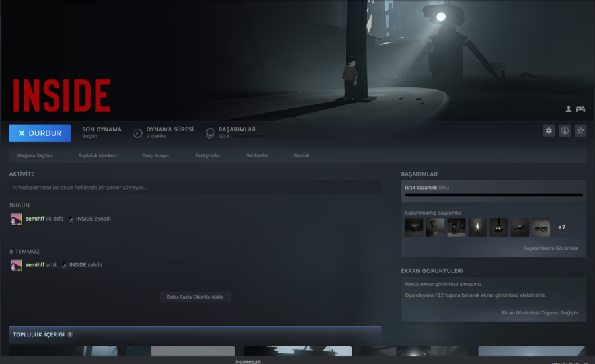Image resolution: width=595 pixels, height=364 pixels.
Task: Click BAŞARIMLAR header label in stats bar
Action: point(237,129)
